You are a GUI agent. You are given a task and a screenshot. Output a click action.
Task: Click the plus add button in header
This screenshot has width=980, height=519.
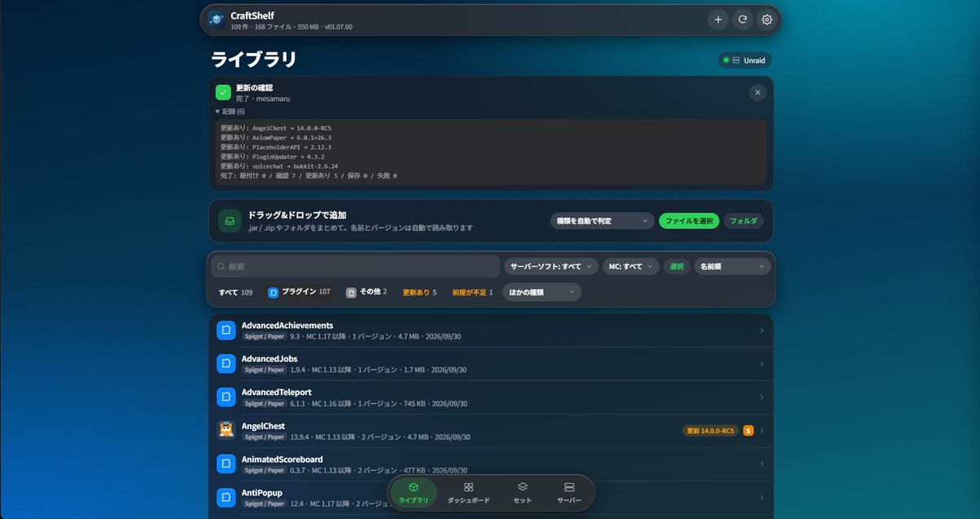(x=718, y=20)
